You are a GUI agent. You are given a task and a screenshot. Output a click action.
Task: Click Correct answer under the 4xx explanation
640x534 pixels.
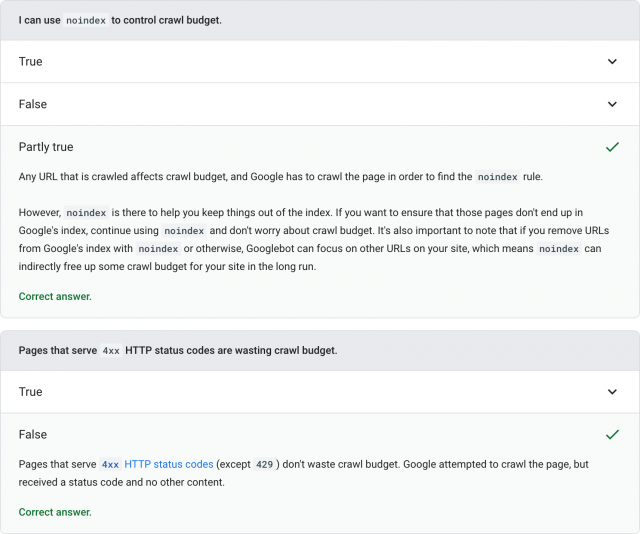(x=55, y=512)
